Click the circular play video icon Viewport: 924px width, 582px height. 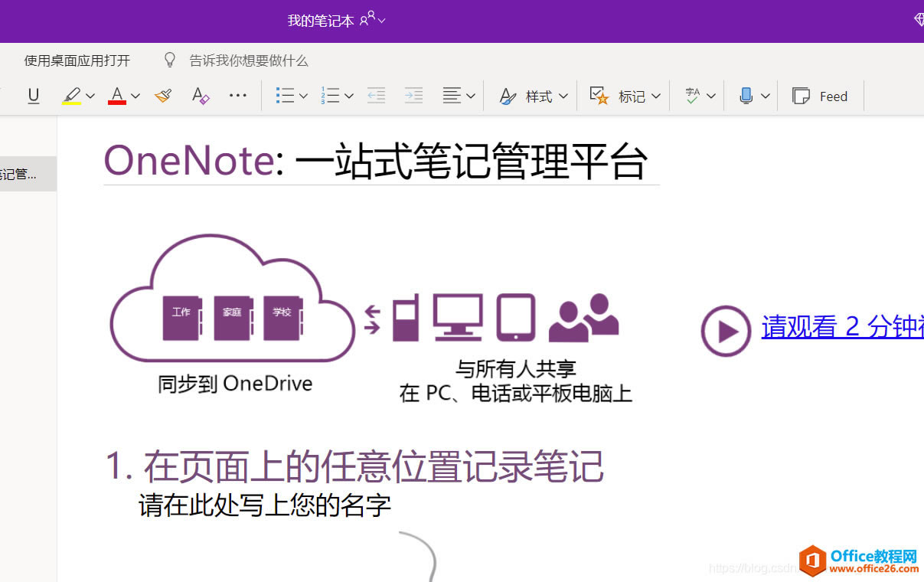726,331
